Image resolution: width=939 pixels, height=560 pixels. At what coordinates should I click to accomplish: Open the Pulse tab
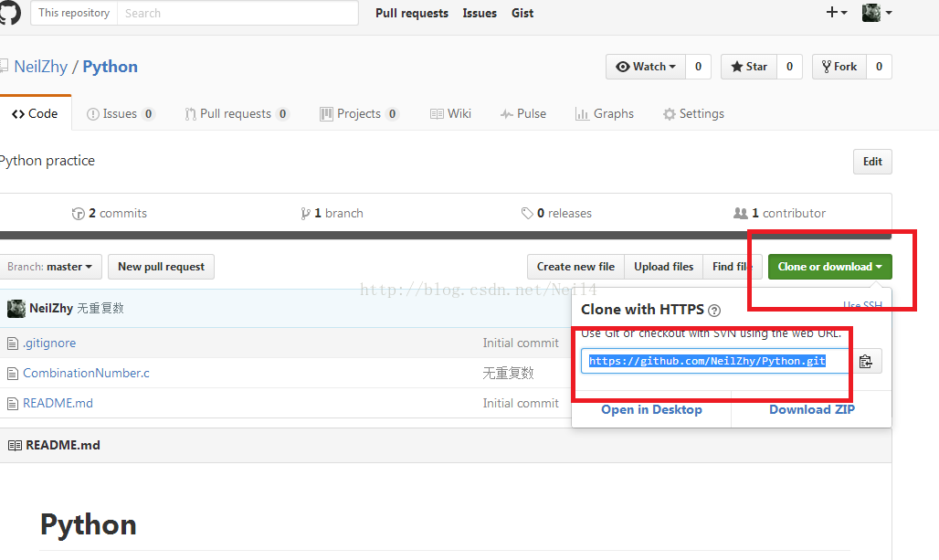(x=522, y=114)
